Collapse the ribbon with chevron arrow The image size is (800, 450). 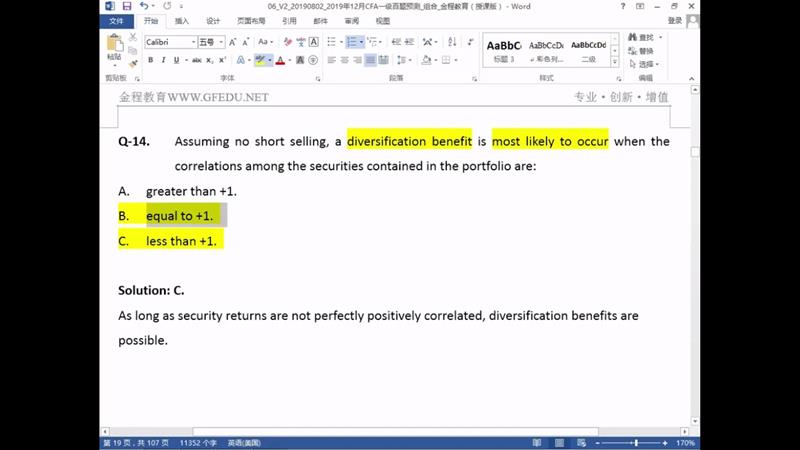pos(691,79)
